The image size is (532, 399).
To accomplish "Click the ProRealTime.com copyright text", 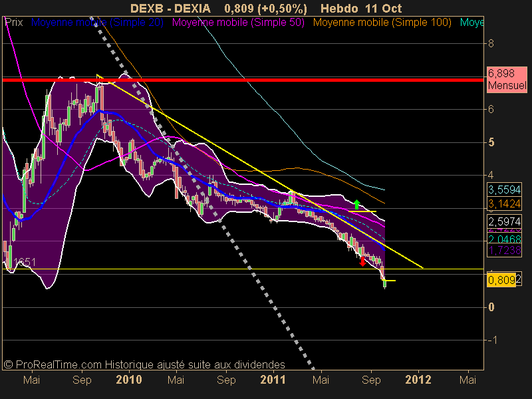I will pos(144,364).
